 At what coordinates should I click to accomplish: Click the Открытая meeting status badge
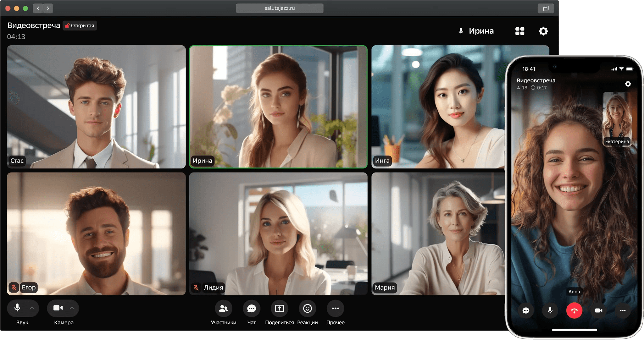click(80, 26)
